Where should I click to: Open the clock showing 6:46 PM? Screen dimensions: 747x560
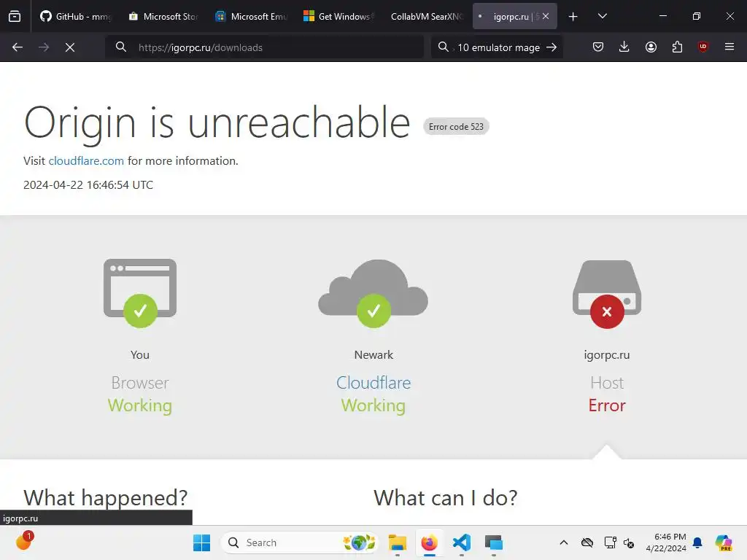666,542
